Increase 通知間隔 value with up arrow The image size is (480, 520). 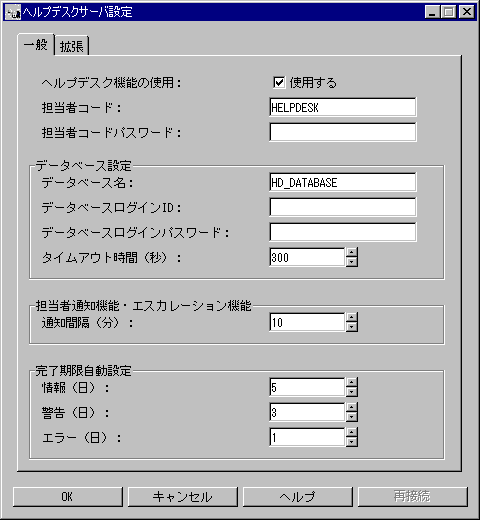pyautogui.click(x=352, y=317)
